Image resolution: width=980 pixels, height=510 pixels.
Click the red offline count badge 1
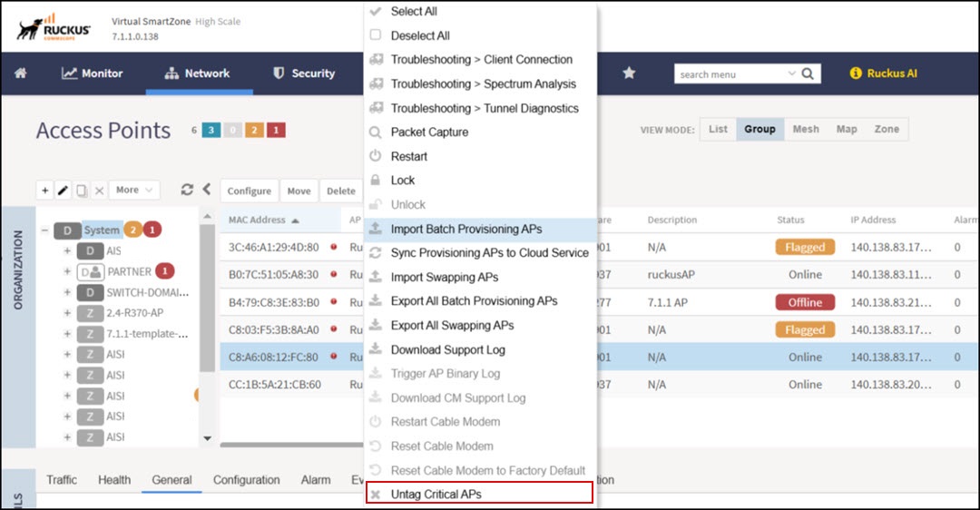[x=276, y=130]
